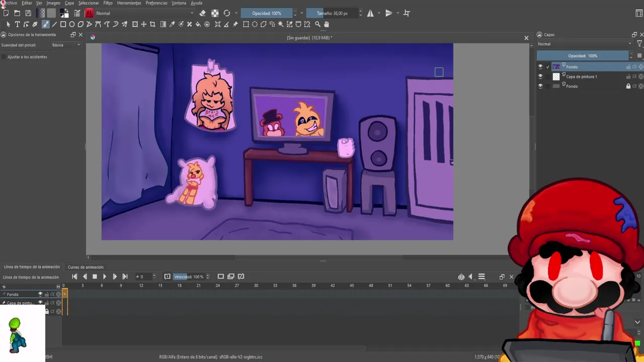Image resolution: width=644 pixels, height=362 pixels.
Task: Select the Elliptical Selection tool
Action: (255, 24)
